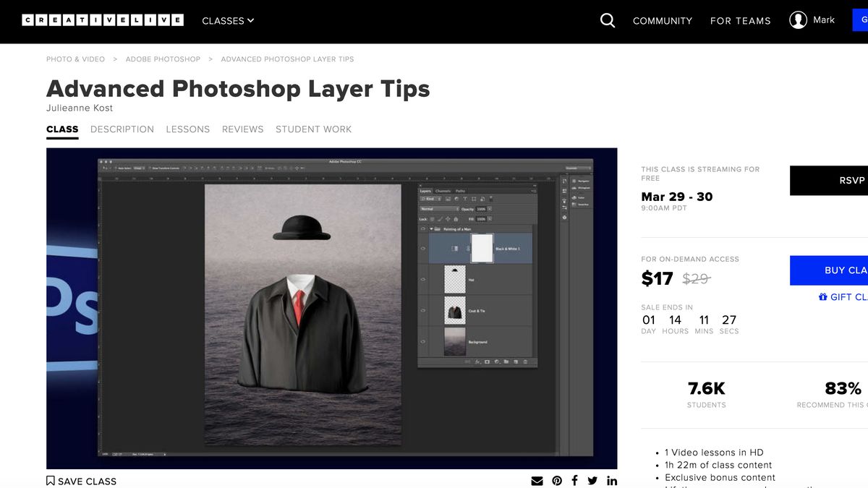
Task: Click the Pinterest share icon
Action: coord(557,480)
